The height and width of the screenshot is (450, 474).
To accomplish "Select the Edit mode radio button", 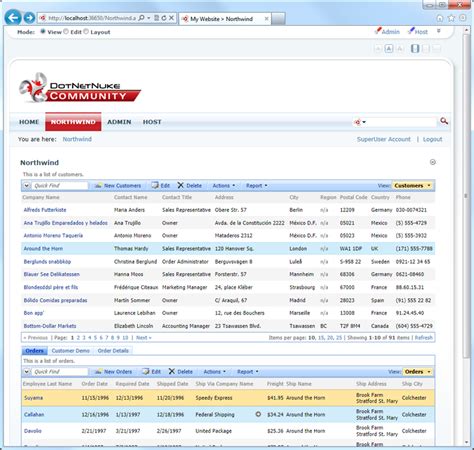I will pos(66,32).
